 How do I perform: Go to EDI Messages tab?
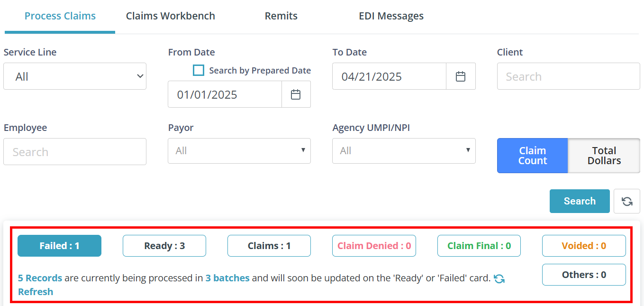coord(391,16)
